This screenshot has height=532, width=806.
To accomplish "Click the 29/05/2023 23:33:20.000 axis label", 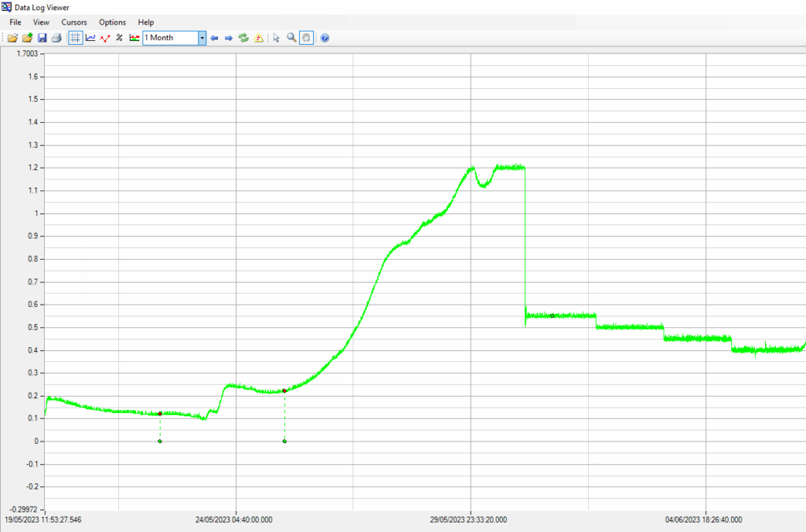I will [x=468, y=519].
